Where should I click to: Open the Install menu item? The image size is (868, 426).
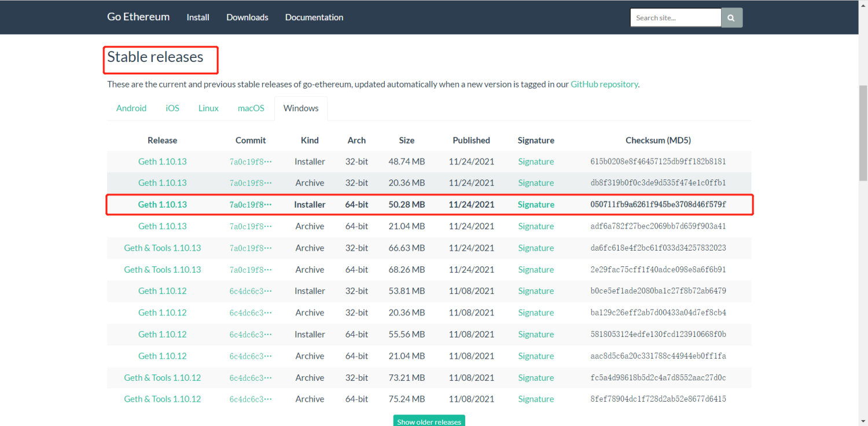coord(198,17)
